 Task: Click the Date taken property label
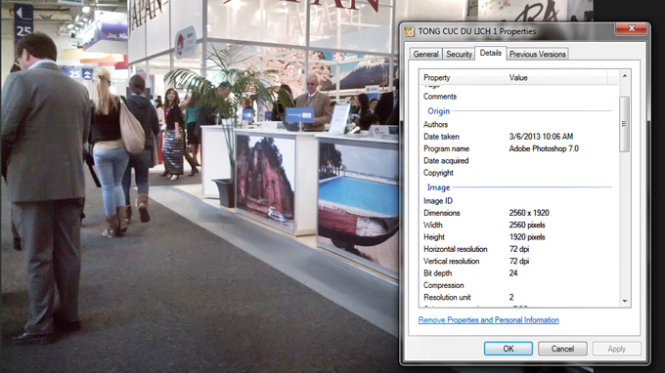(441, 137)
